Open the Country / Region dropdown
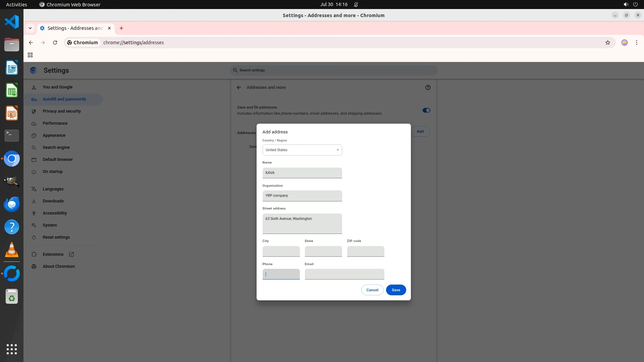 (x=302, y=150)
